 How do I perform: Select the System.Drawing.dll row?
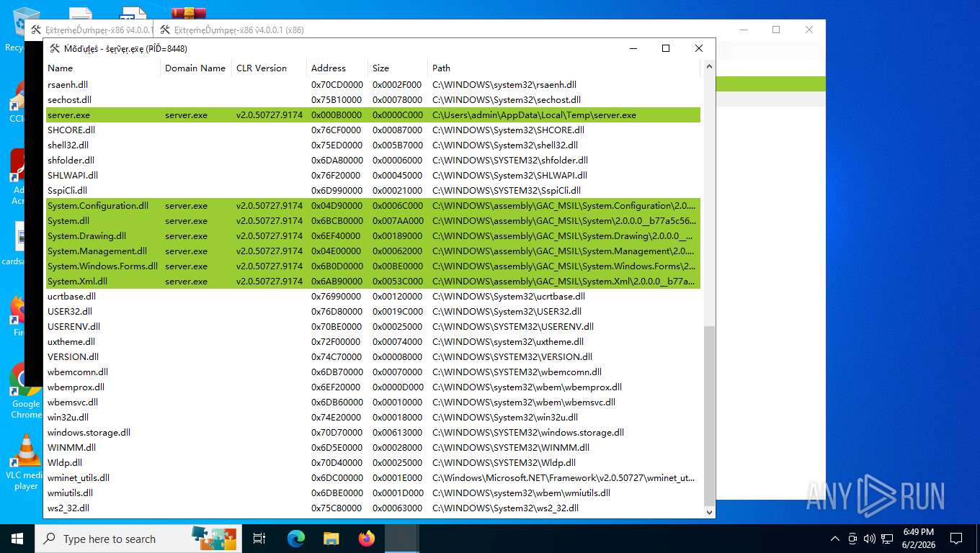pyautogui.click(x=373, y=236)
